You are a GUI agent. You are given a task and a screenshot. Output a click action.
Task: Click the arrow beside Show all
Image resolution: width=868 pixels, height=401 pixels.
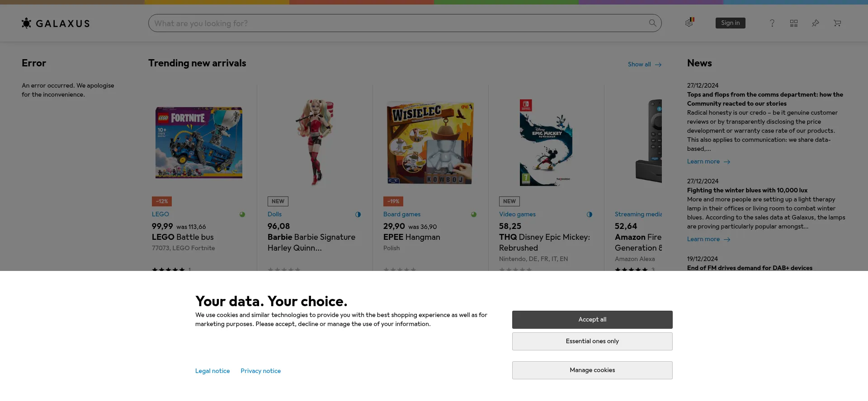pyautogui.click(x=658, y=65)
